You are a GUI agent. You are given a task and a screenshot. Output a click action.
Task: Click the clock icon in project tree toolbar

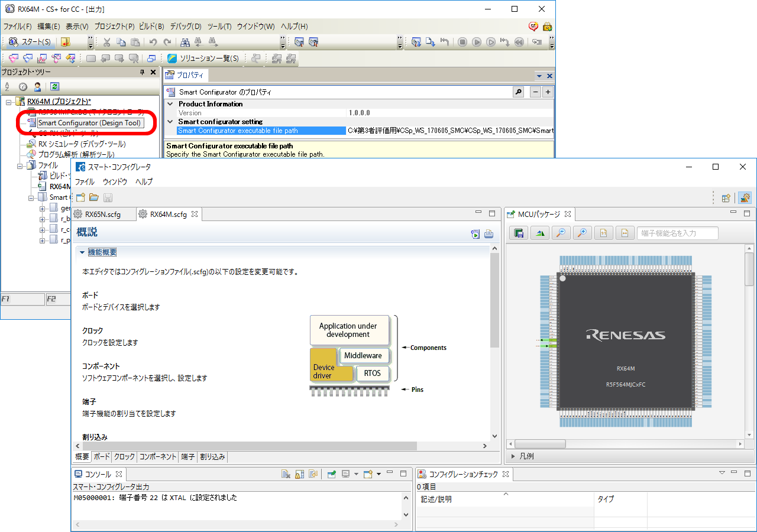[x=22, y=86]
